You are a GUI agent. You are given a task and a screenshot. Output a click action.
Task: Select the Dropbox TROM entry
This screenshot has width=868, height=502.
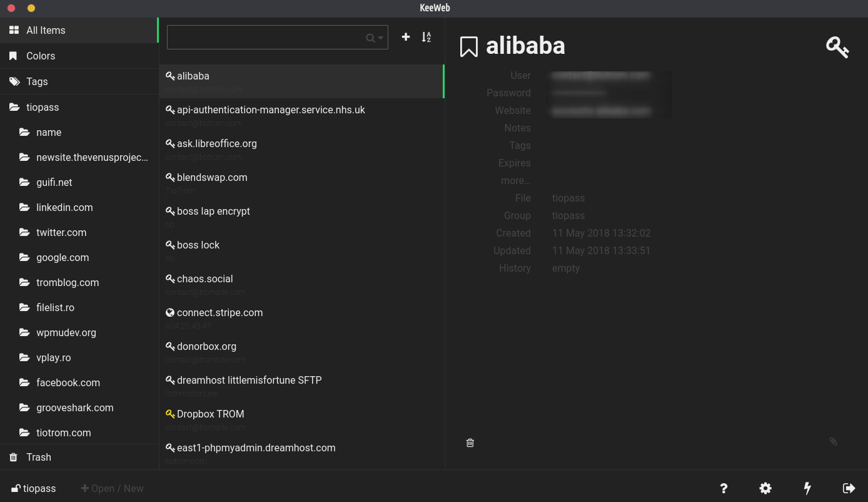click(301, 419)
